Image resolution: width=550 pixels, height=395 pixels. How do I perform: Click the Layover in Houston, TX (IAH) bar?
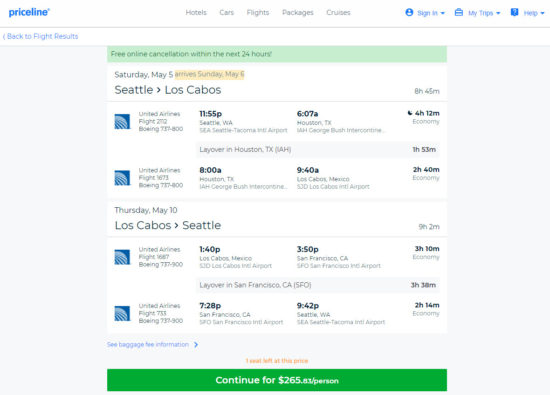[317, 149]
